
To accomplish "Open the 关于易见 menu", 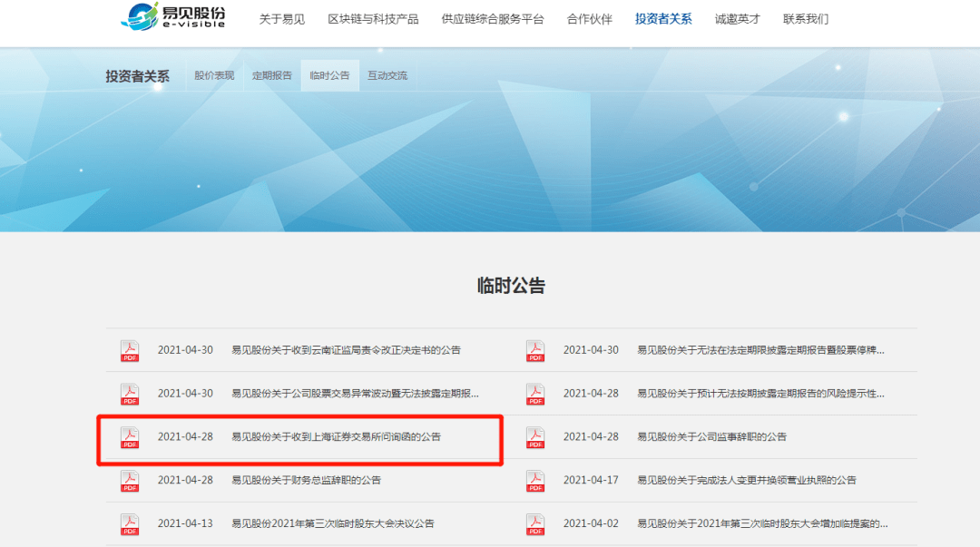I will [282, 19].
